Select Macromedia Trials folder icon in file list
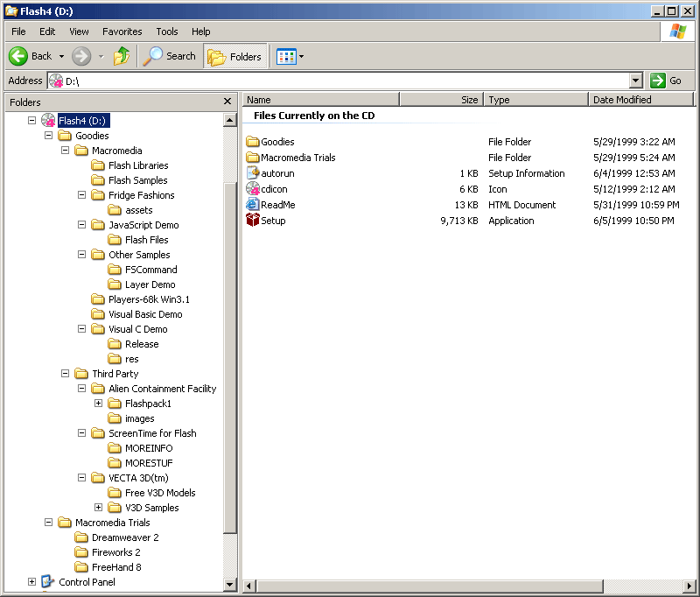Screen dimensions: 700x597 tap(253, 158)
